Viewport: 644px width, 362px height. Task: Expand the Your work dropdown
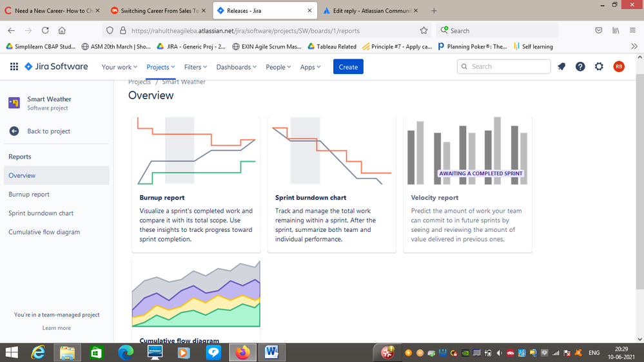(x=119, y=67)
